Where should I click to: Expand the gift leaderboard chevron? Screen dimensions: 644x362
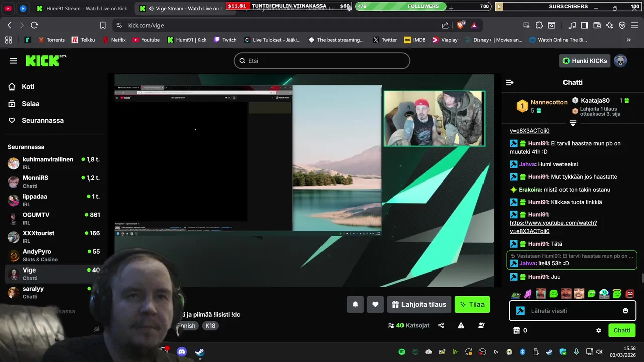point(573,123)
